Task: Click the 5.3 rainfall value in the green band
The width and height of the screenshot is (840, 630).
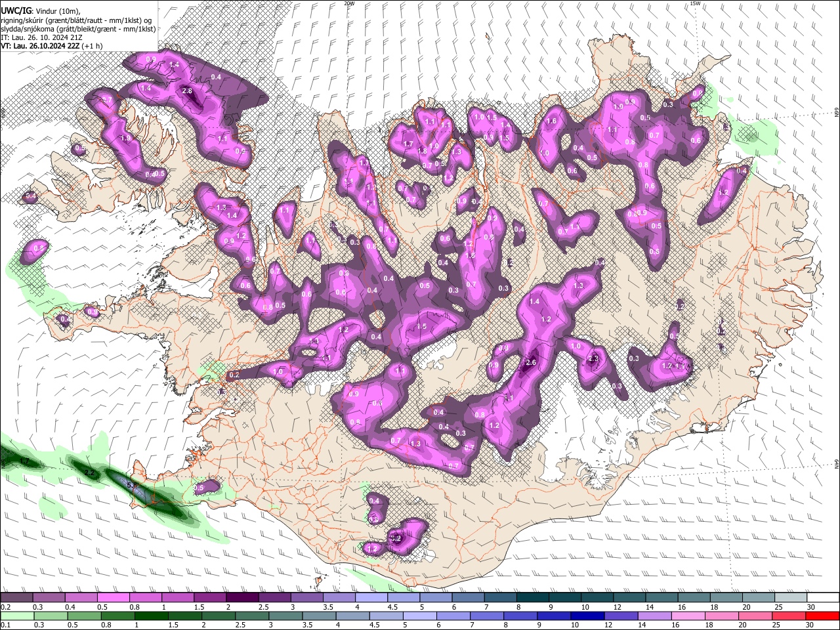Action: tap(131, 486)
